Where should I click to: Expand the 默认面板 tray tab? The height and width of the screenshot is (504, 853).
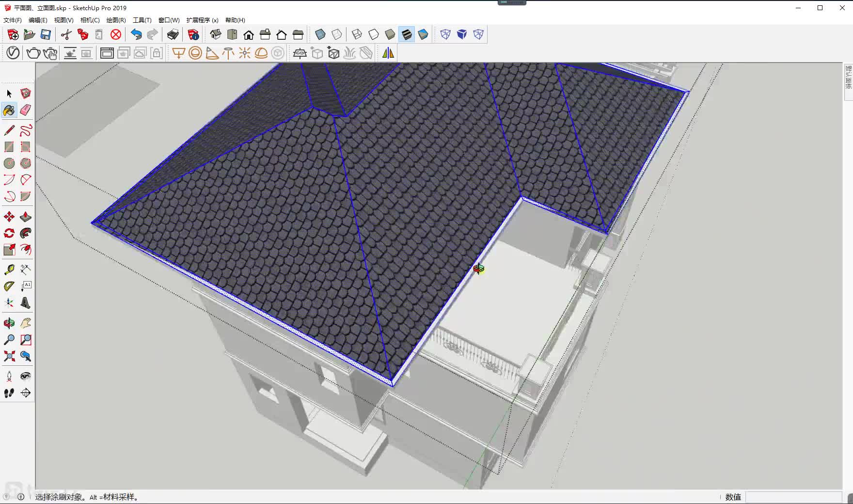(x=848, y=81)
